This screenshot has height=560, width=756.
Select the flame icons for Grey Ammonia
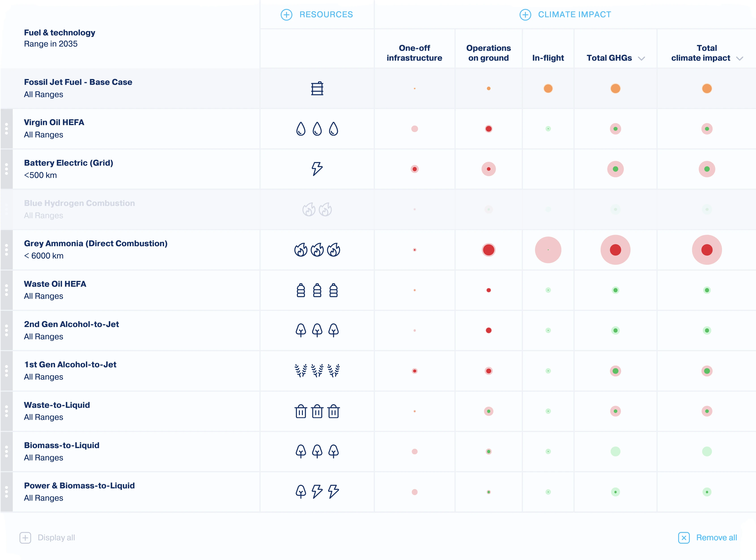click(317, 250)
